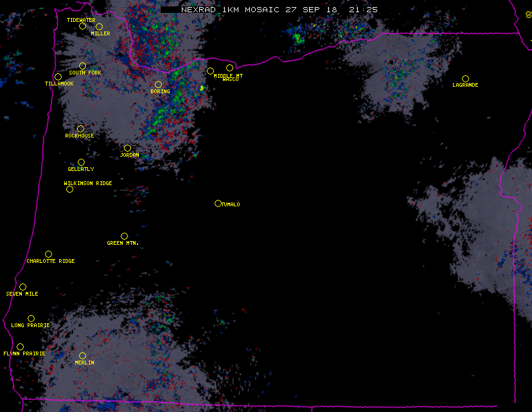Select the Miller station circle
The width and height of the screenshot is (532, 412).
[99, 26]
